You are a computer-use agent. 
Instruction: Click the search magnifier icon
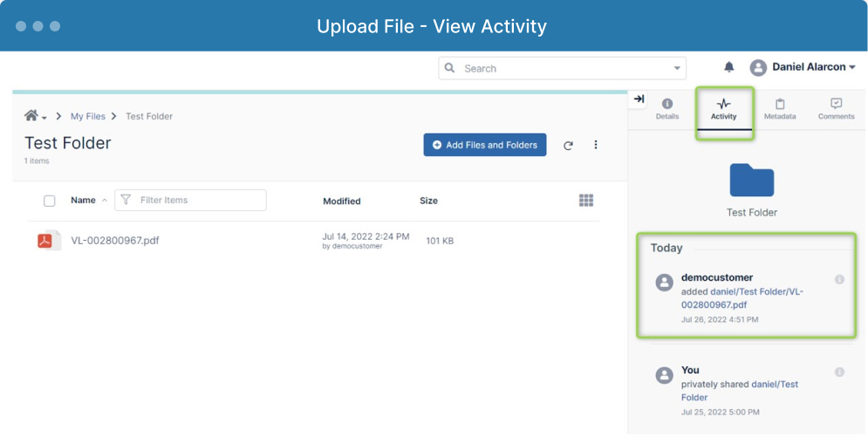point(450,68)
